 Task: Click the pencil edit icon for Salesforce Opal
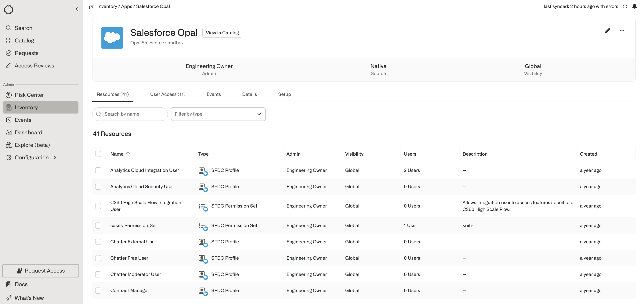607,31
